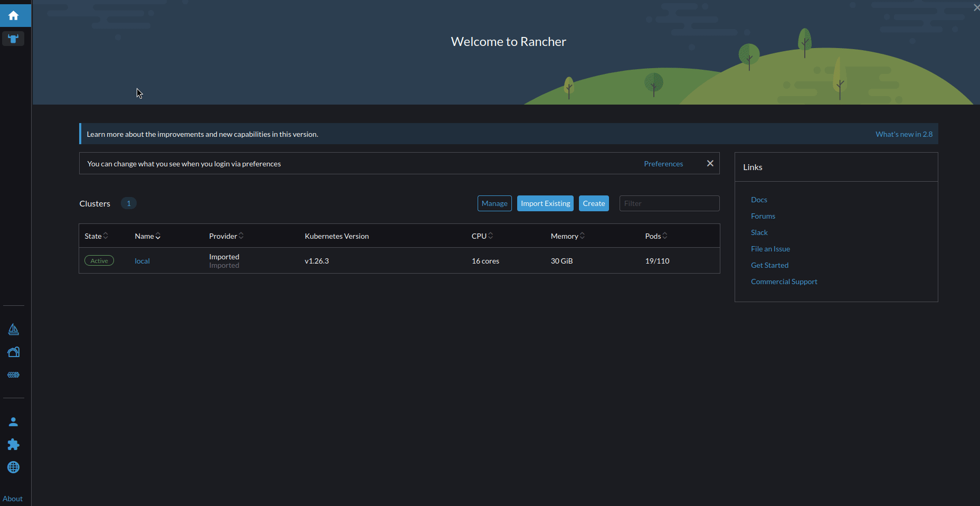This screenshot has width=980, height=506.
Task: Click the Create cluster button
Action: 593,203
